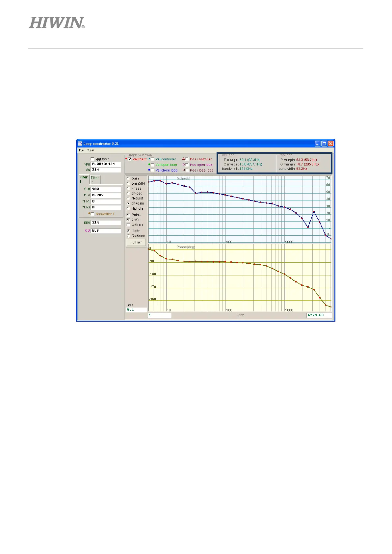Select the Gain(db) radio button
Viewport: 392px width, 554px height.
[128, 183]
